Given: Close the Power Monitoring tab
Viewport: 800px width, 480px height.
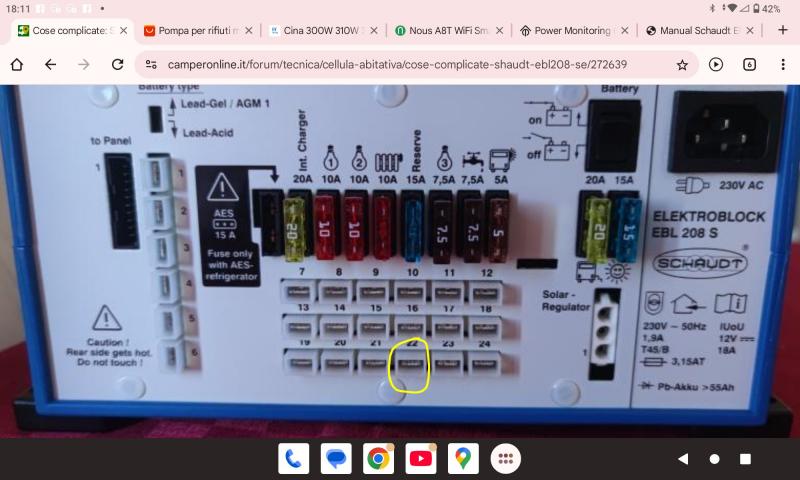Looking at the screenshot, I should coord(625,31).
